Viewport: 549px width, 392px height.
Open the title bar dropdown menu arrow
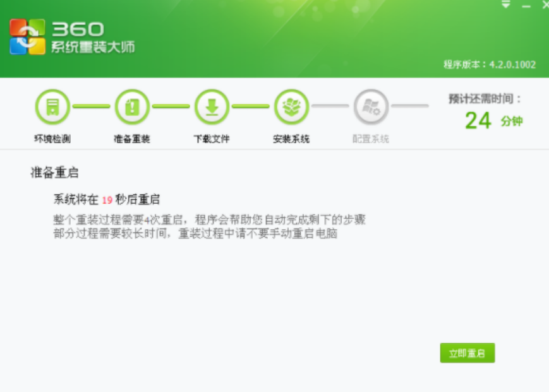(505, 4)
